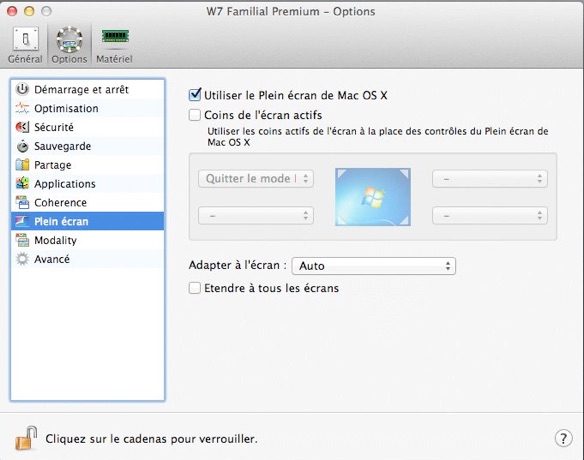Viewport: 584px width, 460px height.
Task: Click the Sauvegarde backup icon
Action: 22,146
